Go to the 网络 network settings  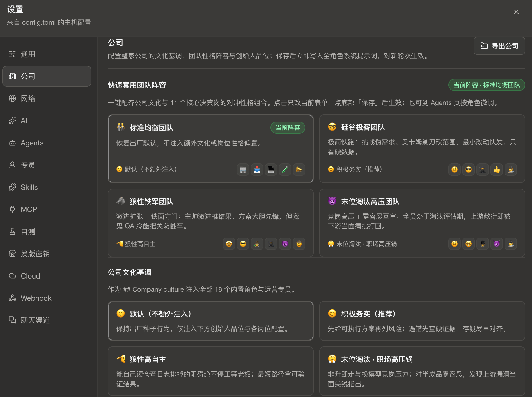click(47, 99)
